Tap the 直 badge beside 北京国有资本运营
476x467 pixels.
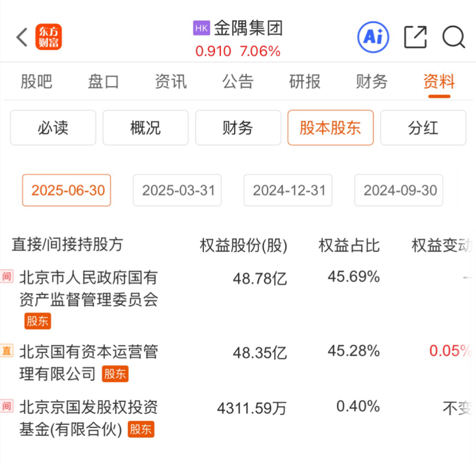click(7, 351)
